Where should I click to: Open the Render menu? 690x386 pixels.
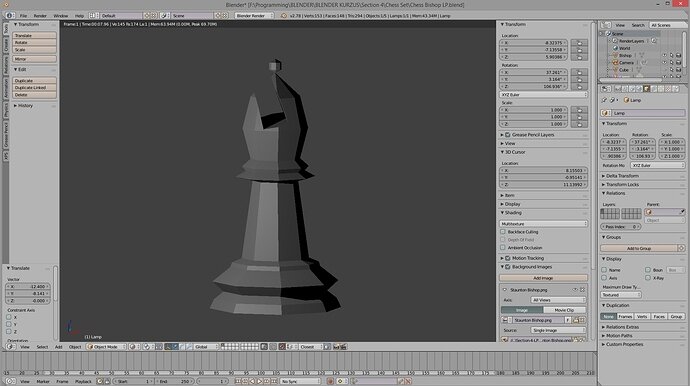[40, 15]
